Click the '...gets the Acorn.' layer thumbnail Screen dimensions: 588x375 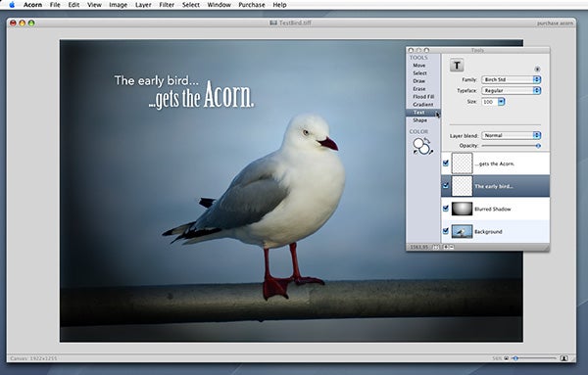point(462,164)
